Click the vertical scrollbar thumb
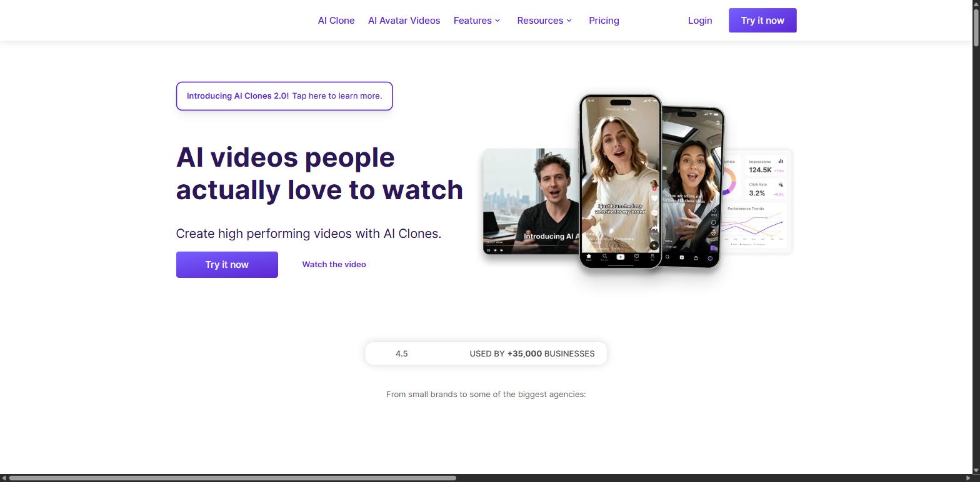This screenshot has height=482, width=980. pos(976,26)
